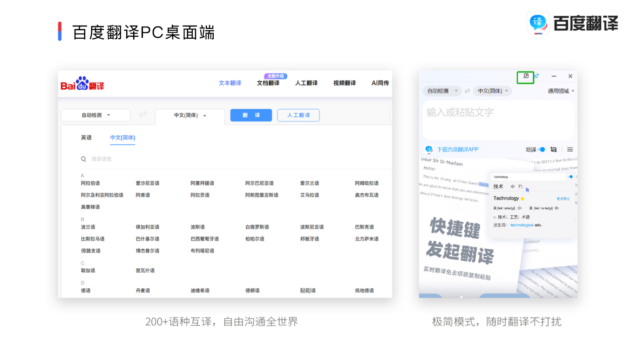Open the 下载百度翻译APP link

point(458,150)
